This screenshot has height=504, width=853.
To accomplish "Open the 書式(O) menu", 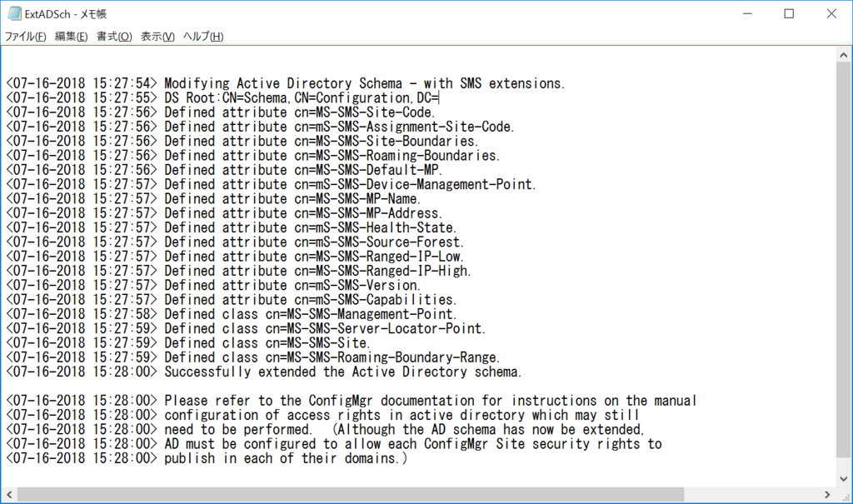I will 114,37.
